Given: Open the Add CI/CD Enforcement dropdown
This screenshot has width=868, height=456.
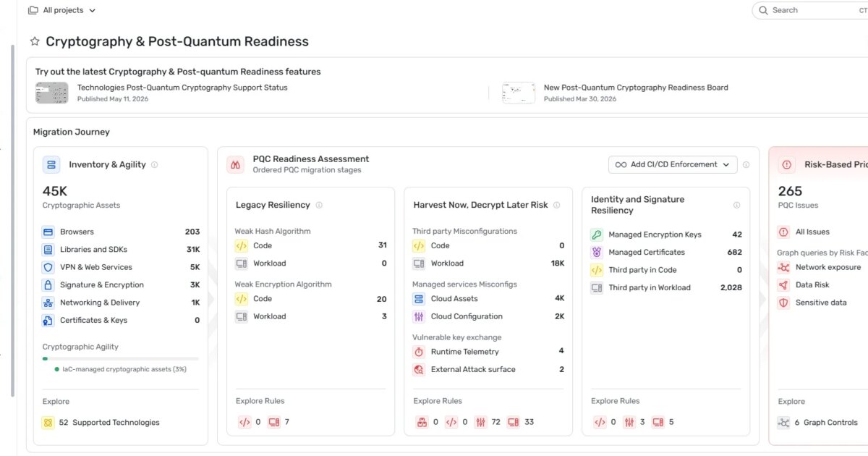Looking at the screenshot, I should 673,164.
